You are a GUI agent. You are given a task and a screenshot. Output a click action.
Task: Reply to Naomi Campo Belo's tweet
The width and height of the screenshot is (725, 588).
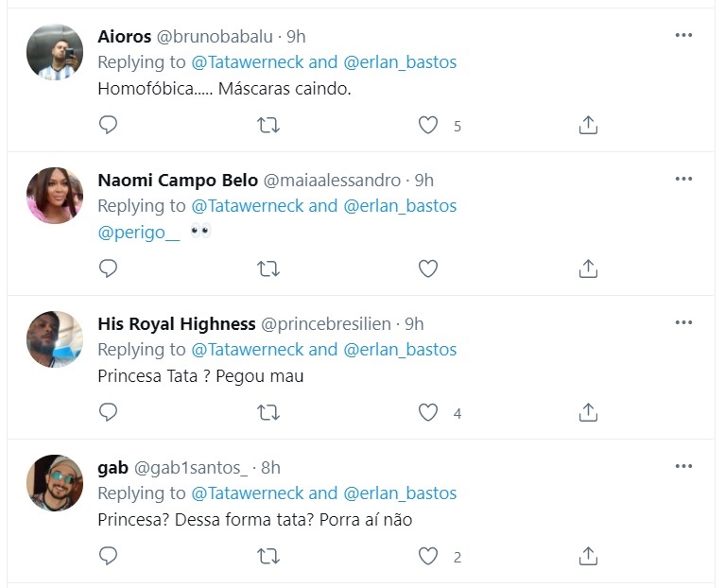pos(109,268)
